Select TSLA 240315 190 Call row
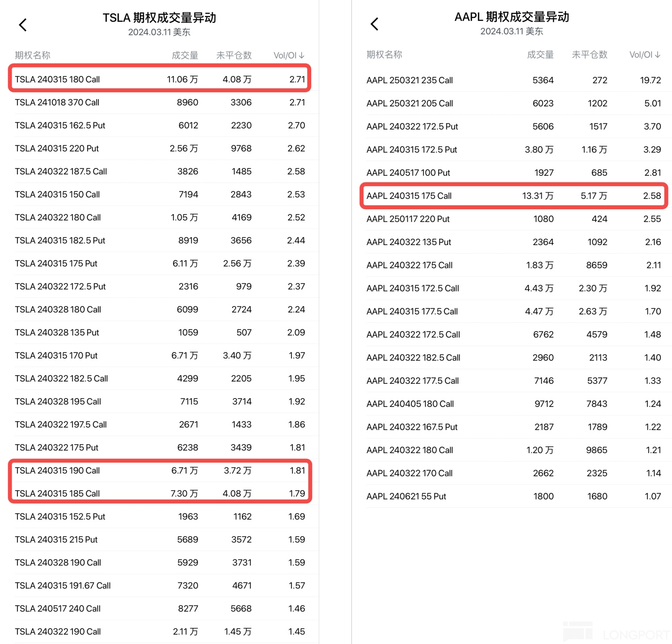The image size is (672, 644). [160, 470]
